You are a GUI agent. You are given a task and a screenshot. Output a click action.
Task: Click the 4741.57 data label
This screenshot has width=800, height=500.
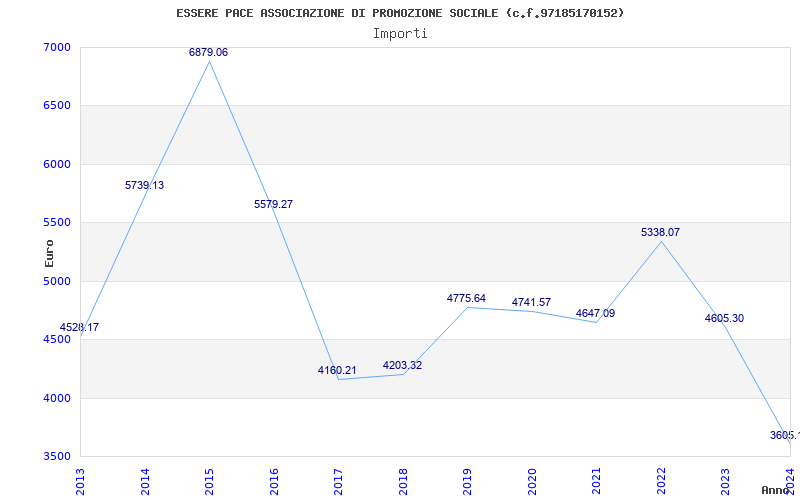click(531, 302)
